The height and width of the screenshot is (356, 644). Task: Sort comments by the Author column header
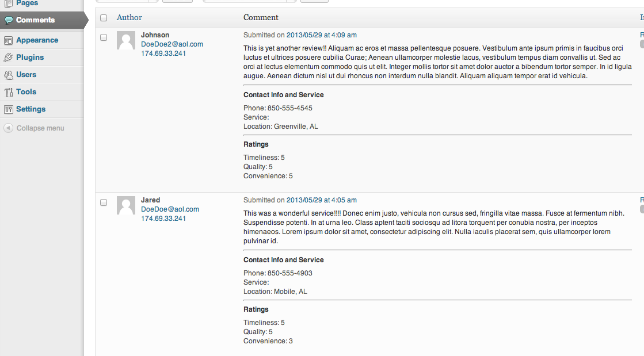click(129, 17)
